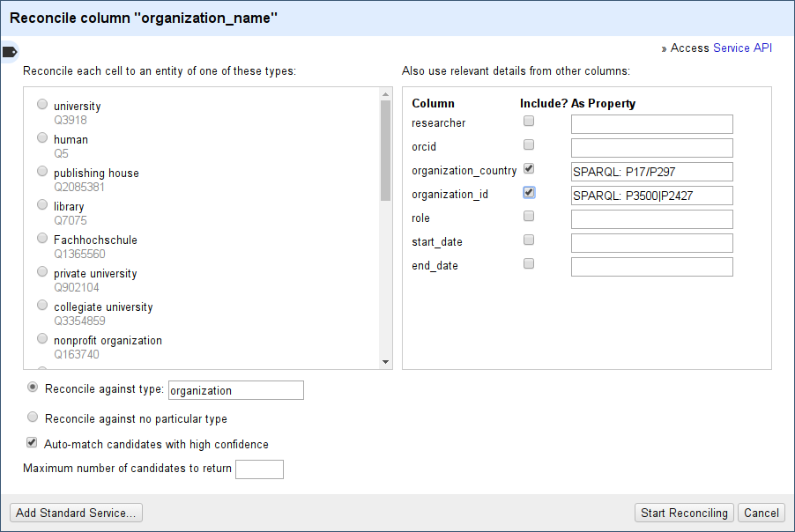Select the human Q5 type
This screenshot has height=532, width=795.
click(42, 137)
